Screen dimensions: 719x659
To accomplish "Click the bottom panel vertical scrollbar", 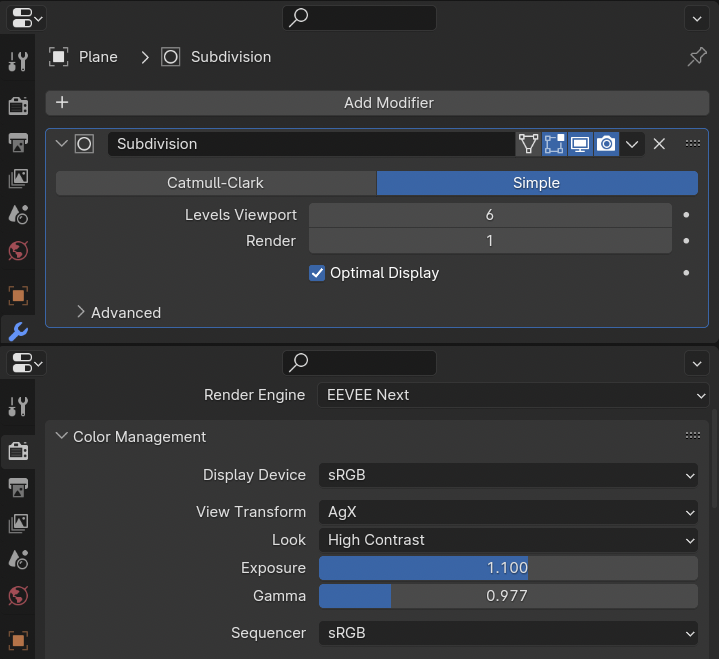I will point(714,459).
